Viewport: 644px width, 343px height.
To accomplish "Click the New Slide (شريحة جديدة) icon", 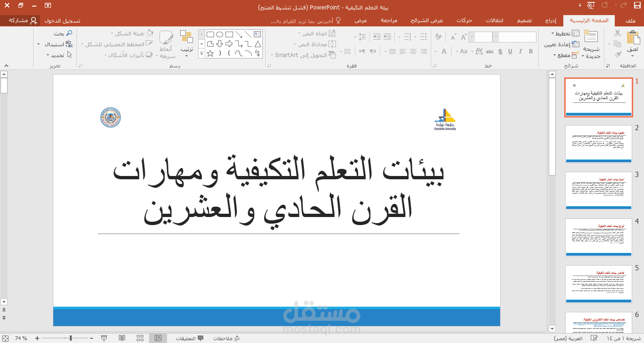I will (591, 37).
